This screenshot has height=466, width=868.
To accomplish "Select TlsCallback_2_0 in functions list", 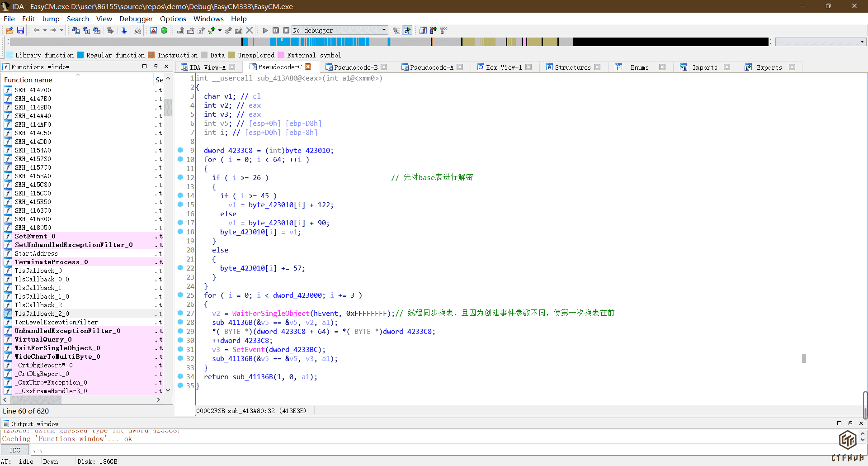I will pyautogui.click(x=42, y=314).
